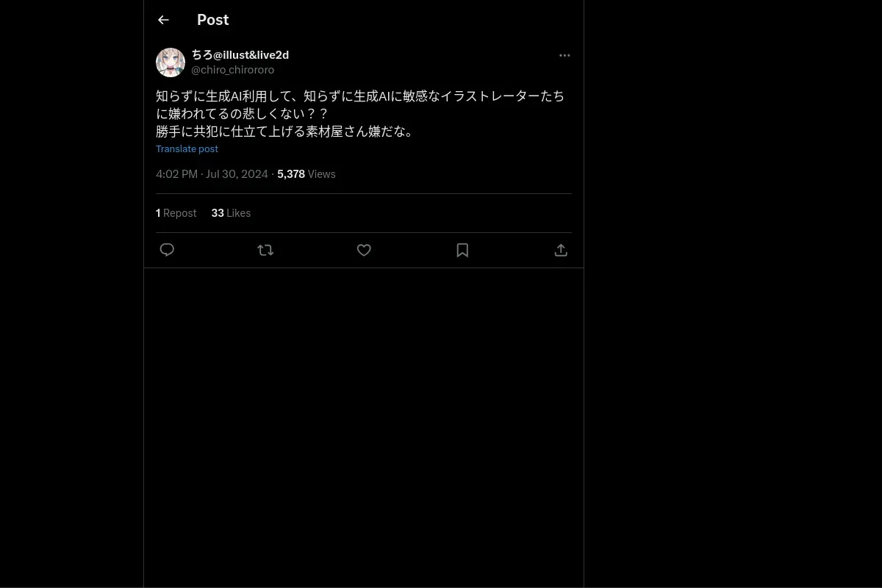Open the three-dot more options menu
The height and width of the screenshot is (588, 882).
pyautogui.click(x=564, y=55)
